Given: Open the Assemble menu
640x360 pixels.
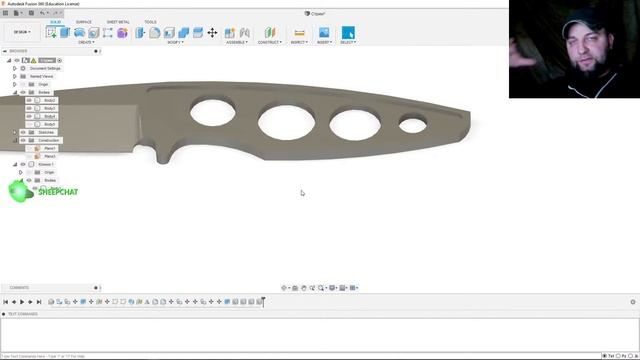Looking at the screenshot, I should [237, 42].
